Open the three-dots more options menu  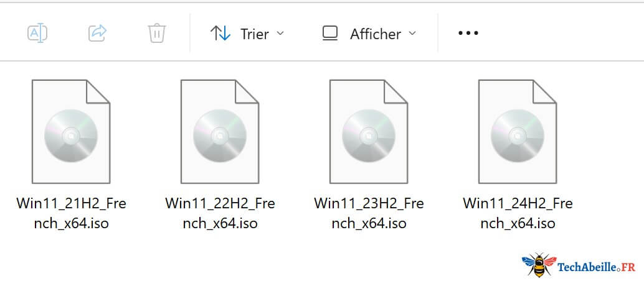click(468, 33)
